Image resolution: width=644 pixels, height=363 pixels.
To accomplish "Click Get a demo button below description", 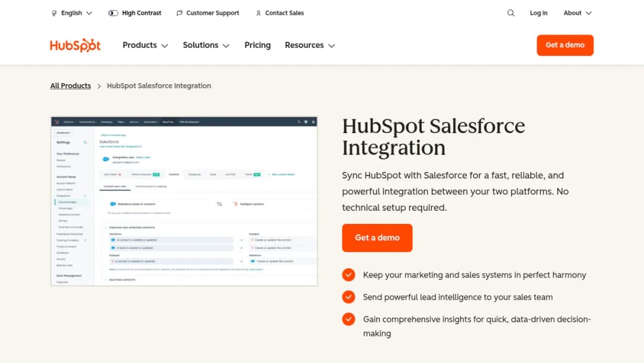I will point(377,238).
